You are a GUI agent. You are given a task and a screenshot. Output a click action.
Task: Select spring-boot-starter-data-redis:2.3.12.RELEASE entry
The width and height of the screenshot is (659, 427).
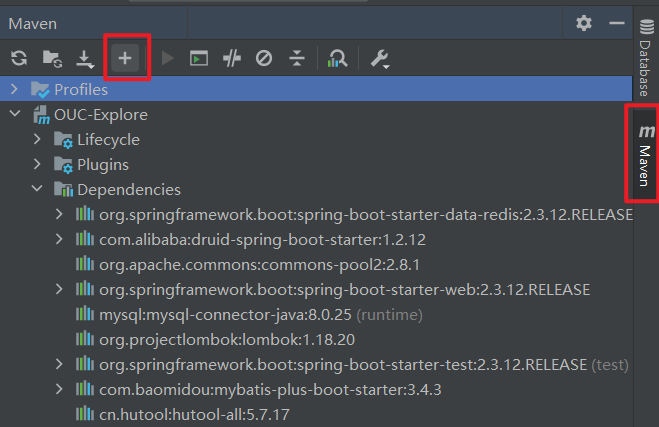(316, 214)
